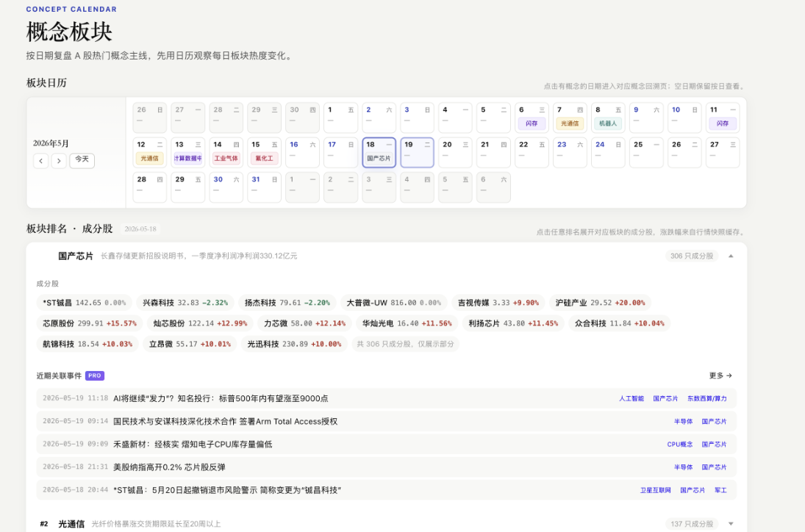Open May 6 闪存 calendar day
The width and height of the screenshot is (805, 532).
(x=532, y=118)
